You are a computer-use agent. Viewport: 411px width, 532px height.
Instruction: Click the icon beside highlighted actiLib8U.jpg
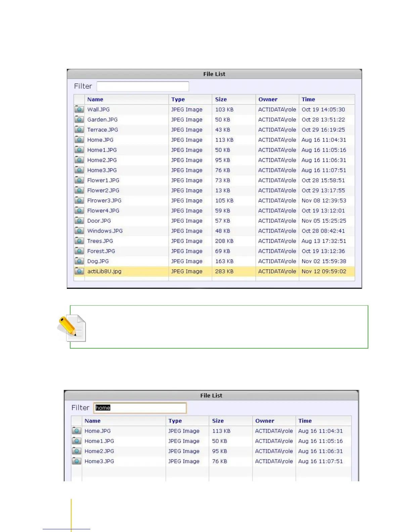[79, 271]
